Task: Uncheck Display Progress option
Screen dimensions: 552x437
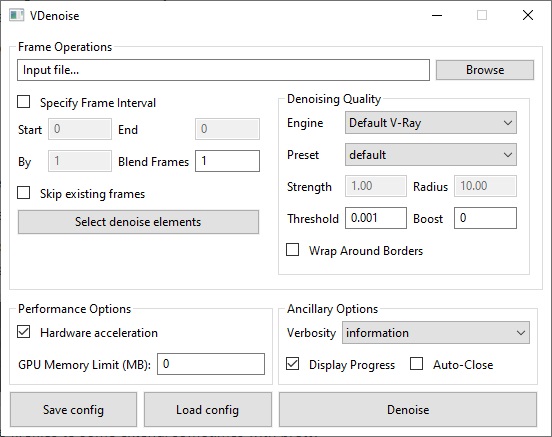Action: coord(293,364)
